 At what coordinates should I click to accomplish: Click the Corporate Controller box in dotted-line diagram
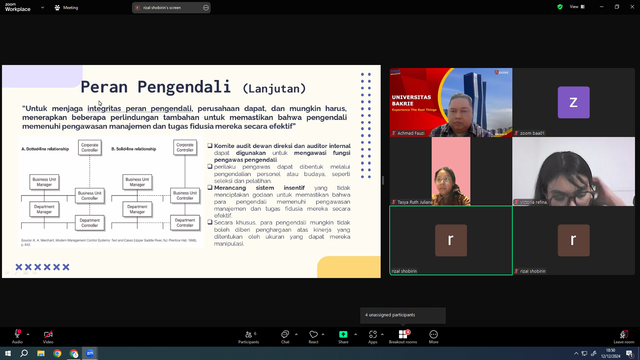90,147
